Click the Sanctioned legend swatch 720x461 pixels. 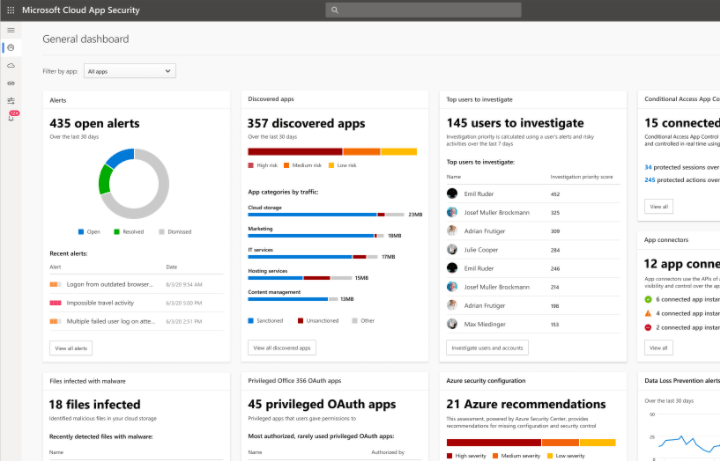(x=251, y=320)
